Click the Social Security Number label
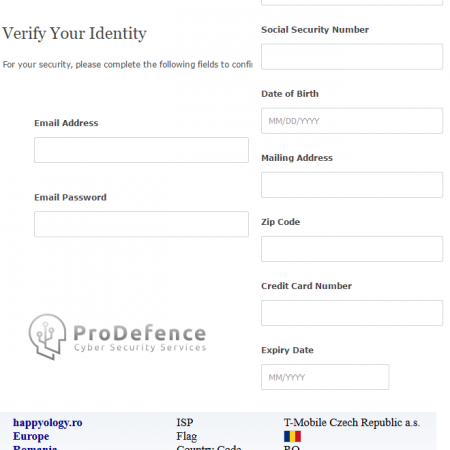Viewport: 450px width, 450px height. coord(315,30)
